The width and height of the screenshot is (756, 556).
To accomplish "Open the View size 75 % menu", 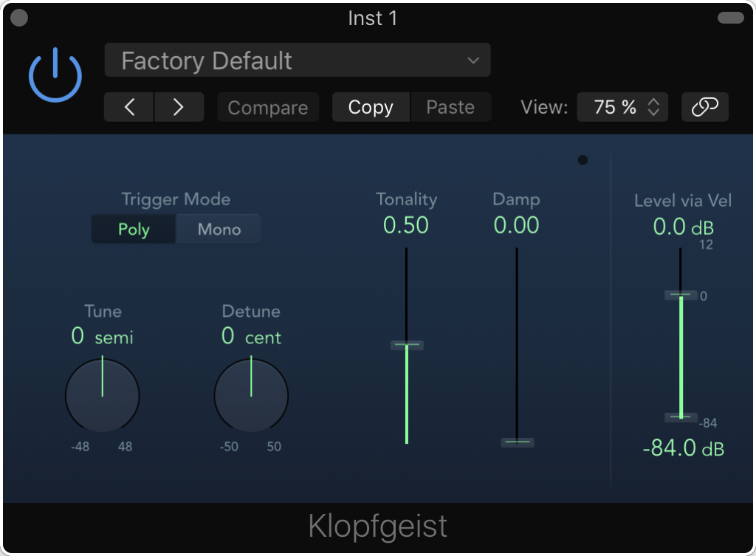I will click(622, 107).
